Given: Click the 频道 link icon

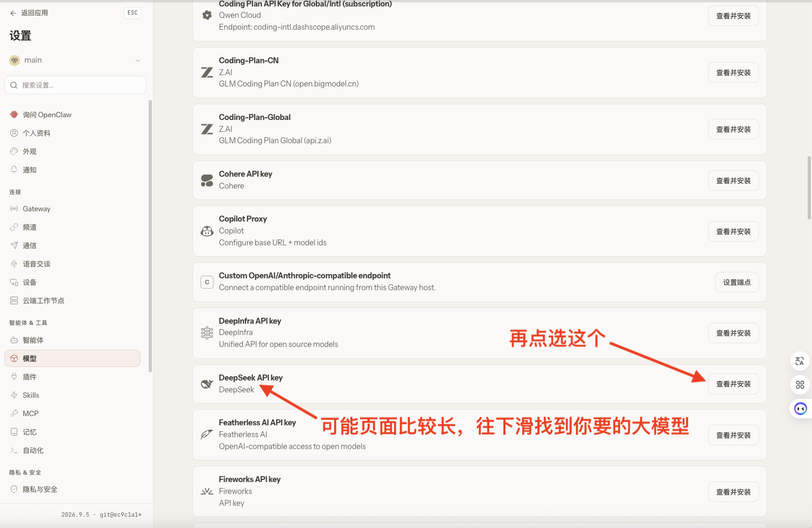Looking at the screenshot, I should 14,227.
